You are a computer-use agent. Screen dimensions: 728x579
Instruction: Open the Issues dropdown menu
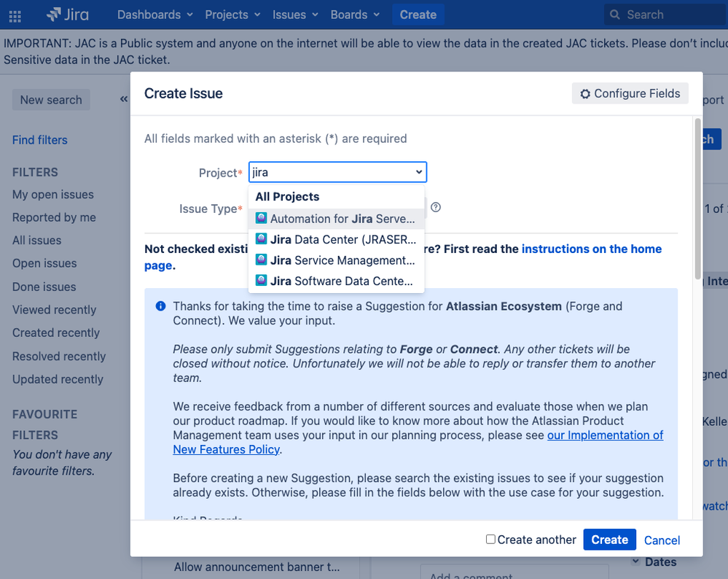[295, 15]
